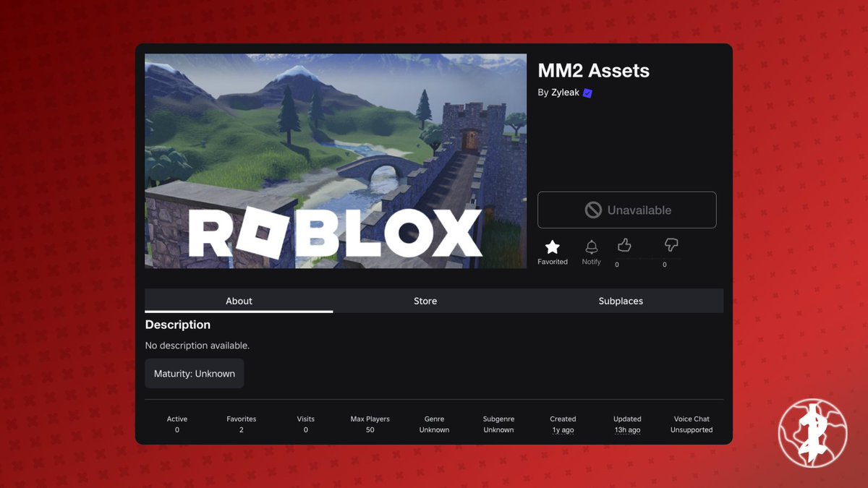Click the 'No description available.' text

click(x=197, y=346)
